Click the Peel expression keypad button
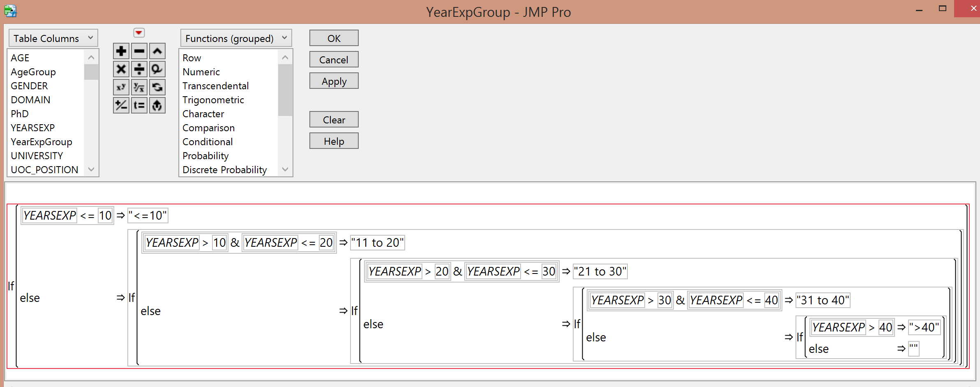The height and width of the screenshot is (387, 980). tap(157, 105)
